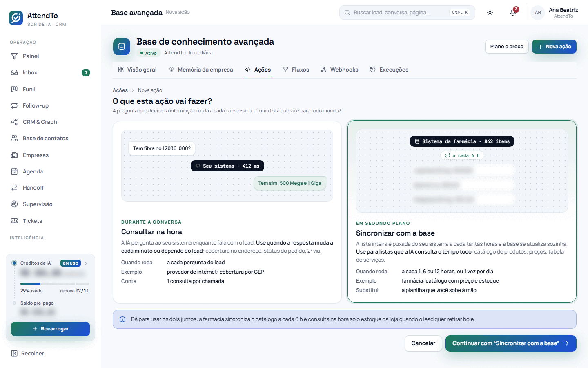Click the AttendTo logo
This screenshot has width=588, height=368.
pyautogui.click(x=16, y=18)
